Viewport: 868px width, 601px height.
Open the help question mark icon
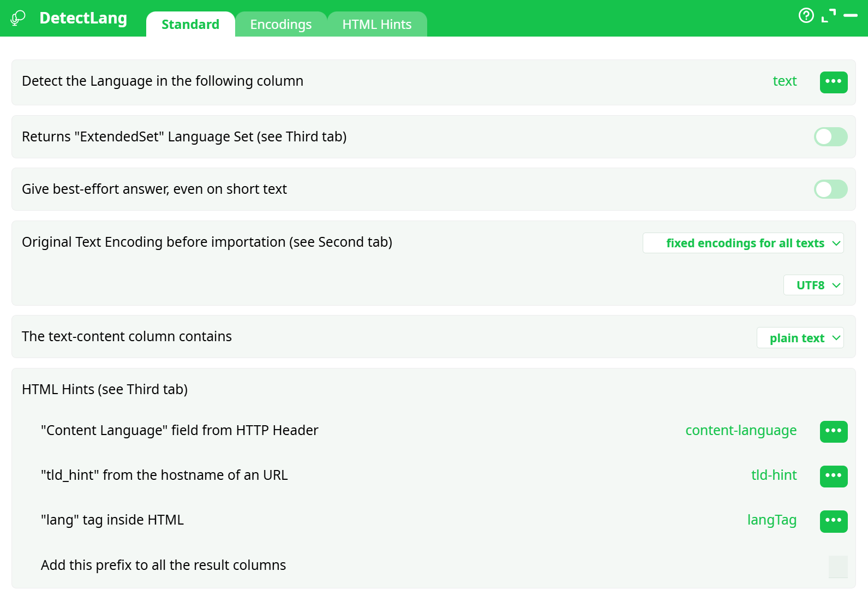click(806, 15)
